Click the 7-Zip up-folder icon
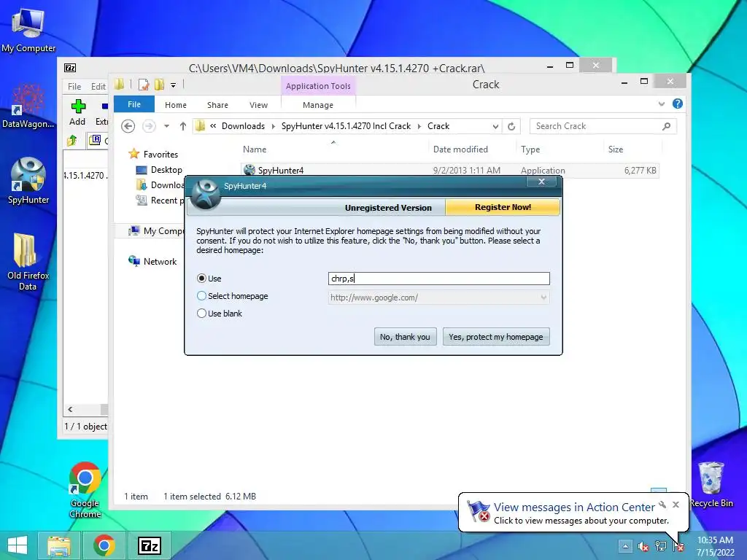747x560 pixels. 72,140
